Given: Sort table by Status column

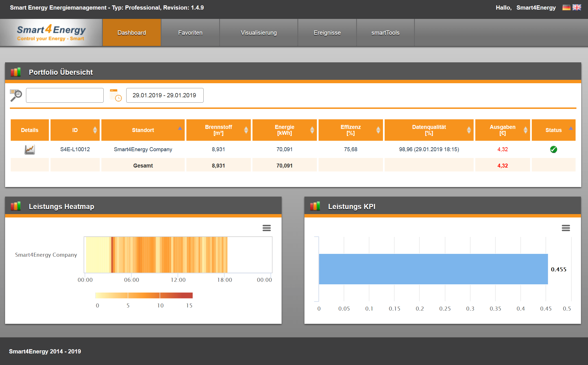Looking at the screenshot, I should pos(554,130).
